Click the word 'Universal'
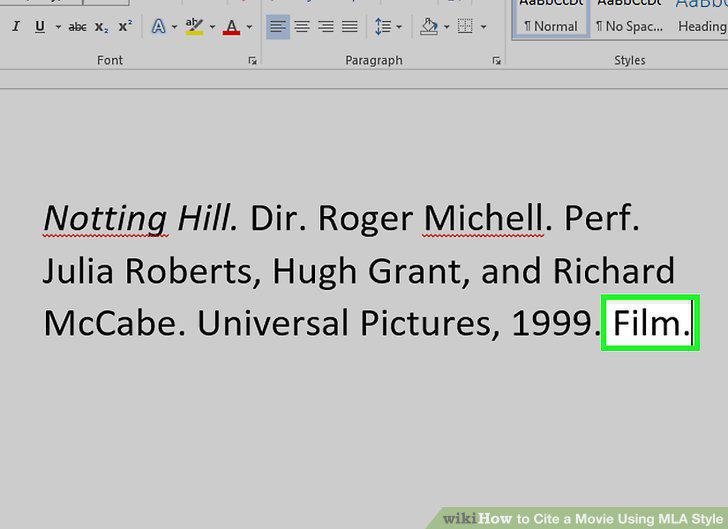The image size is (728, 529). (273, 323)
